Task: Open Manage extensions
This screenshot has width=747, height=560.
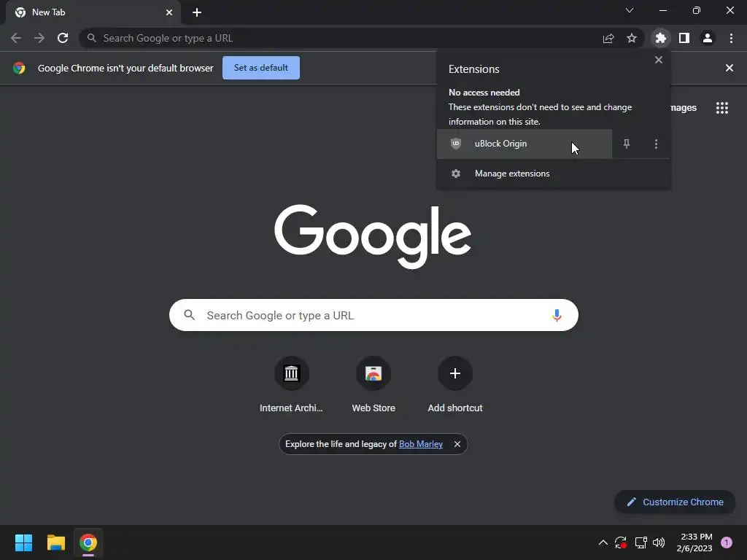Action: tap(554, 174)
